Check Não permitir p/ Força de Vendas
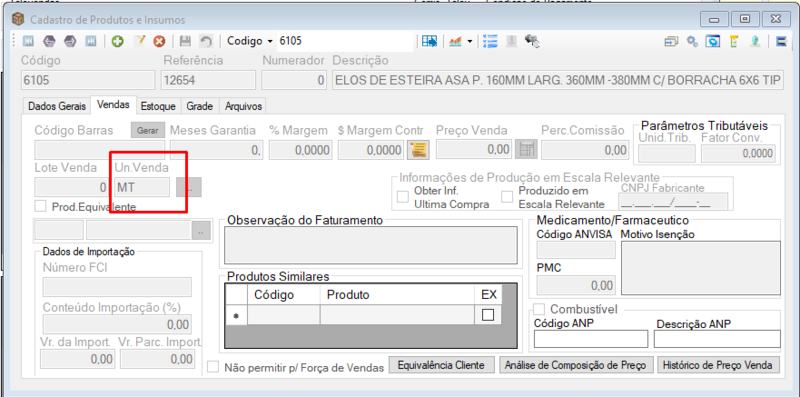Image resolution: width=800 pixels, height=397 pixels. (214, 367)
